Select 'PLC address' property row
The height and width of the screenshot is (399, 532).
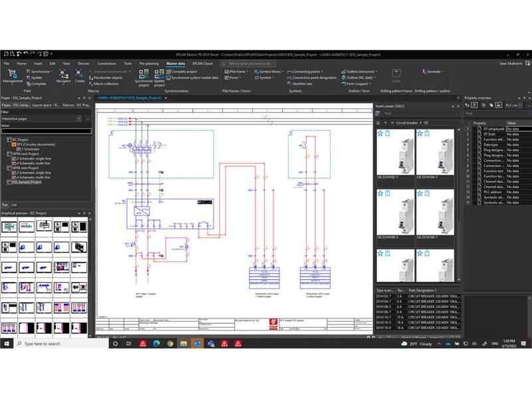coord(498,192)
